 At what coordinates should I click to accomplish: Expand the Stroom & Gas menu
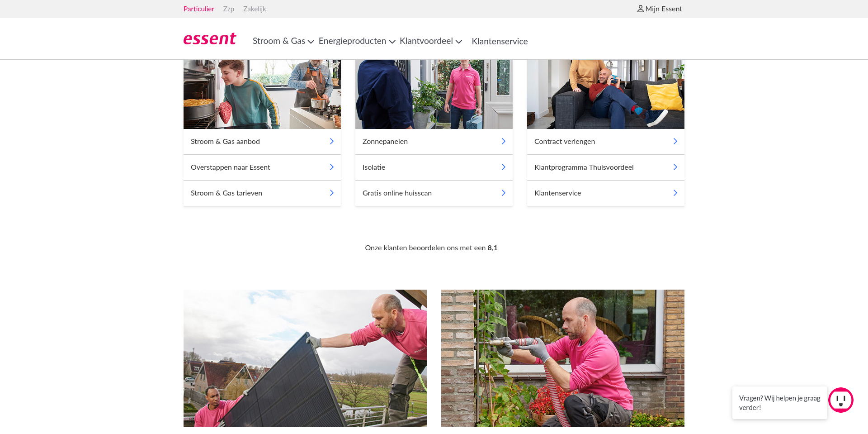pyautogui.click(x=283, y=41)
